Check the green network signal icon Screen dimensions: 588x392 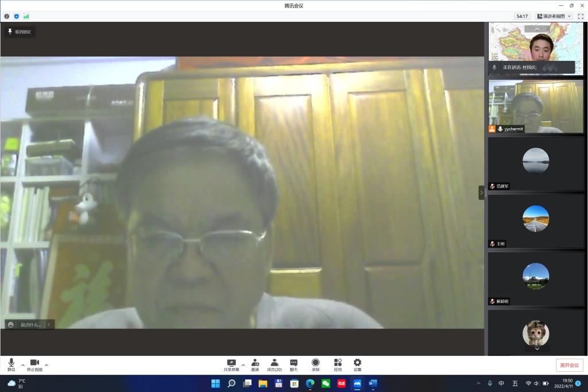[26, 16]
